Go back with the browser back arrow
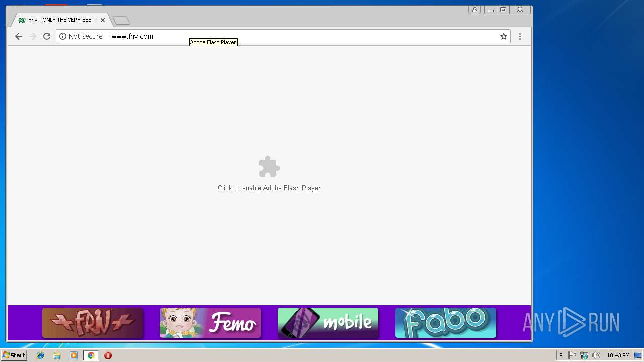 click(19, 36)
